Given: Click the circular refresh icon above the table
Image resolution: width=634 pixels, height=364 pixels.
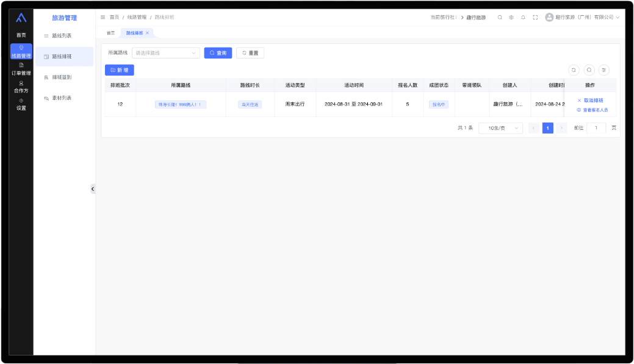Looking at the screenshot, I should (574, 70).
